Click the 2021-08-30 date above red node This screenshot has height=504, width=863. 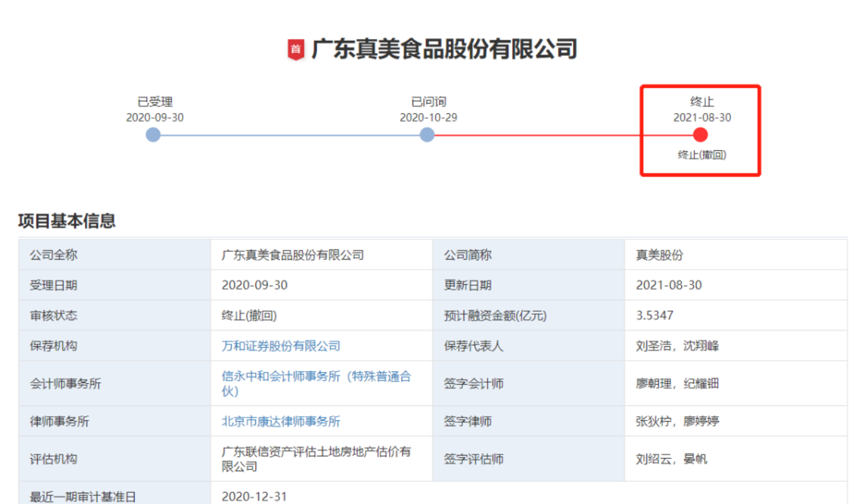[702, 118]
